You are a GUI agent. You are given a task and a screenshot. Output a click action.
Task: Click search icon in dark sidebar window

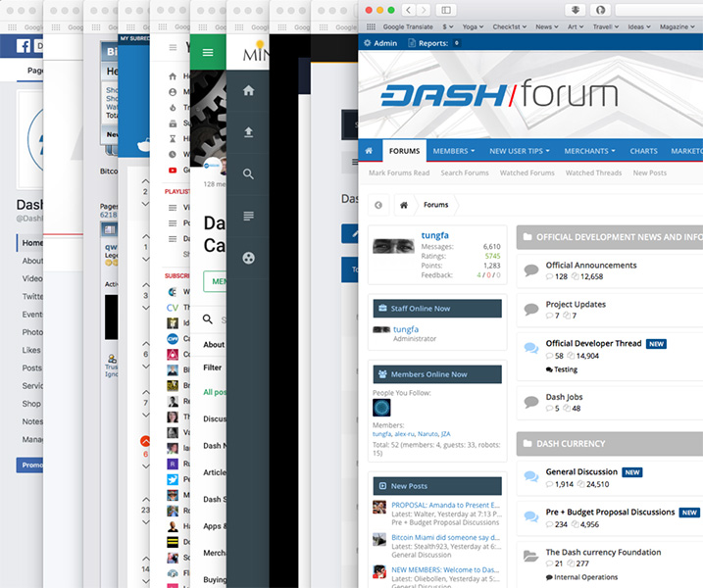point(248,173)
